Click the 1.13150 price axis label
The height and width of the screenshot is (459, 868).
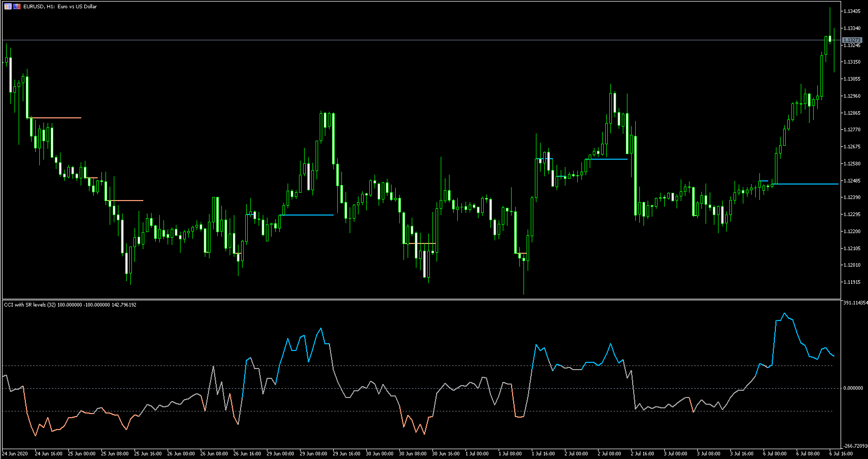852,62
